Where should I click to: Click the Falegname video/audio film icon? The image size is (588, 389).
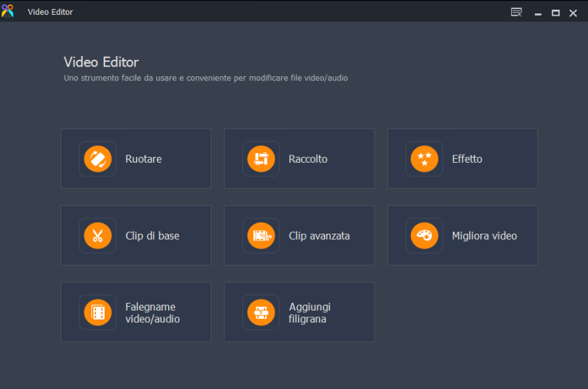coord(97,312)
